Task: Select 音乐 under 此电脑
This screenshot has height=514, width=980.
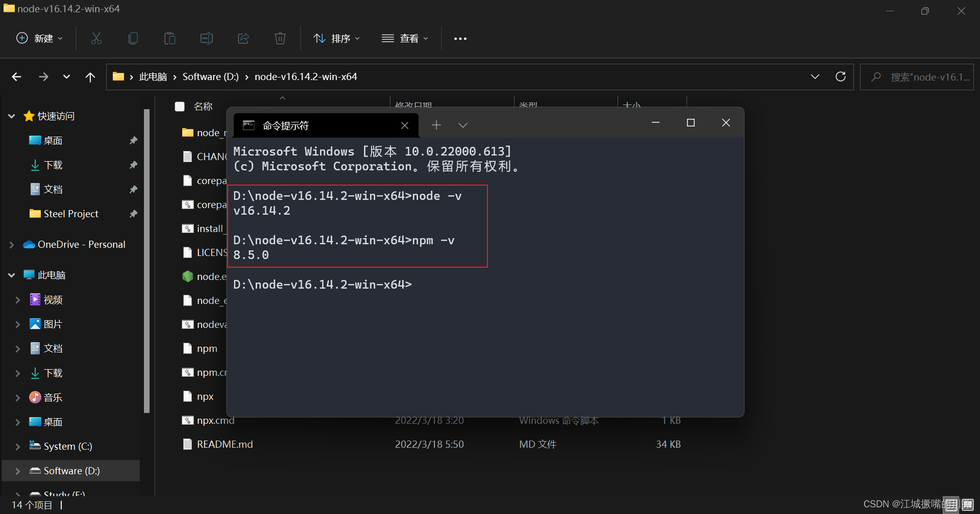Action: pos(53,398)
